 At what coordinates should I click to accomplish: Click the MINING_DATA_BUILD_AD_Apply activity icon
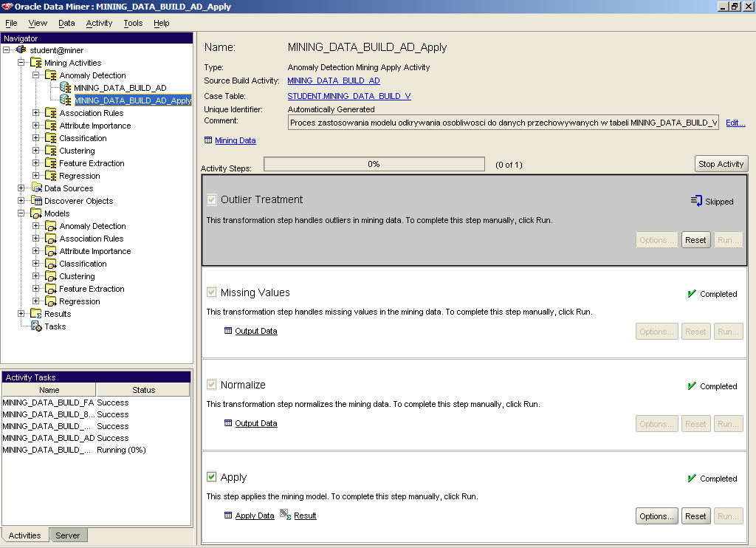[x=66, y=100]
